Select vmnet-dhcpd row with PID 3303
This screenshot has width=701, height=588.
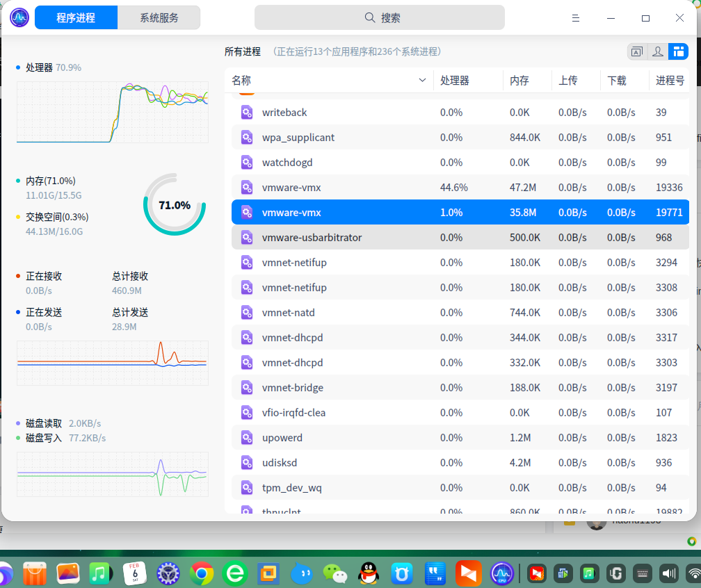tap(460, 363)
